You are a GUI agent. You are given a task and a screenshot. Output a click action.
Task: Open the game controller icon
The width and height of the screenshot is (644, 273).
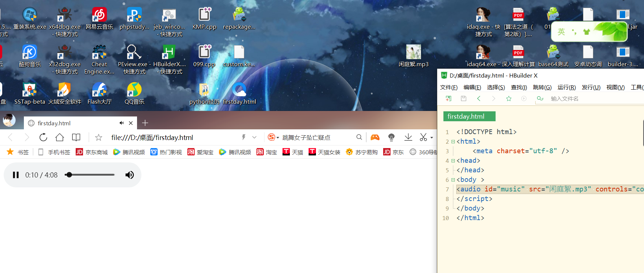tap(375, 137)
